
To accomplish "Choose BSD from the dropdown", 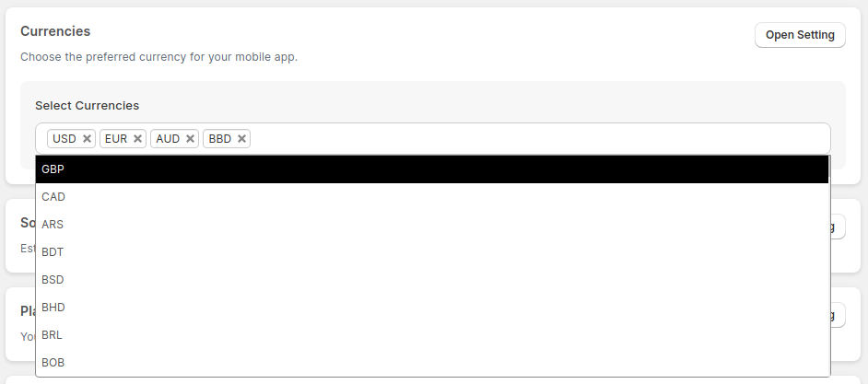I will click(x=432, y=280).
